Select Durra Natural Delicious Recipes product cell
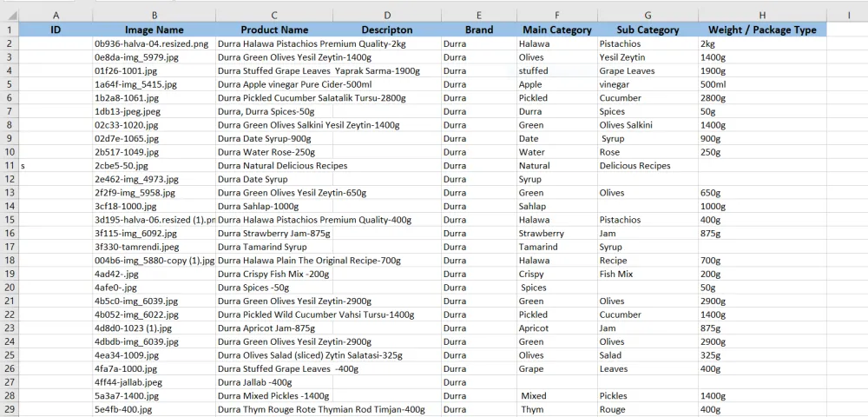 pyautogui.click(x=274, y=166)
